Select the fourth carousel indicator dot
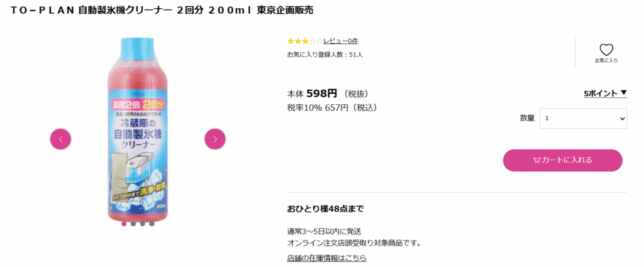 tap(152, 224)
